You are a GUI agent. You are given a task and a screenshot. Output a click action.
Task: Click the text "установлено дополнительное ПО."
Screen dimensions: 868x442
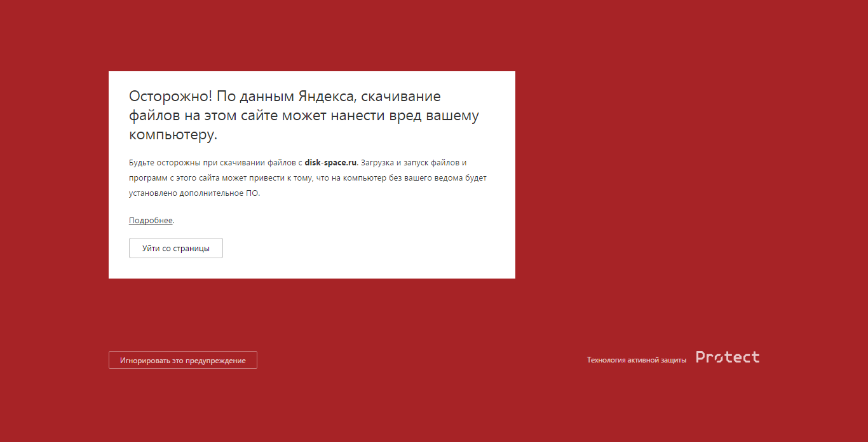pyautogui.click(x=194, y=193)
